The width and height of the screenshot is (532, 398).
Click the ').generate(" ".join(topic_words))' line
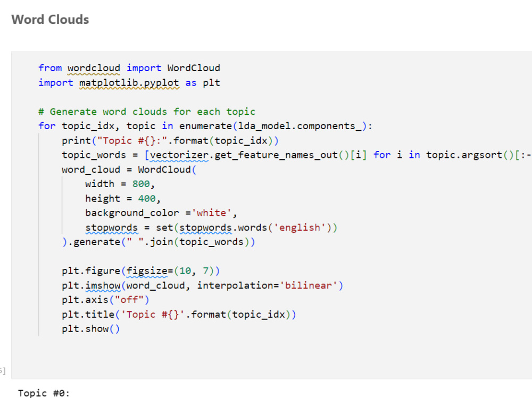click(x=159, y=242)
